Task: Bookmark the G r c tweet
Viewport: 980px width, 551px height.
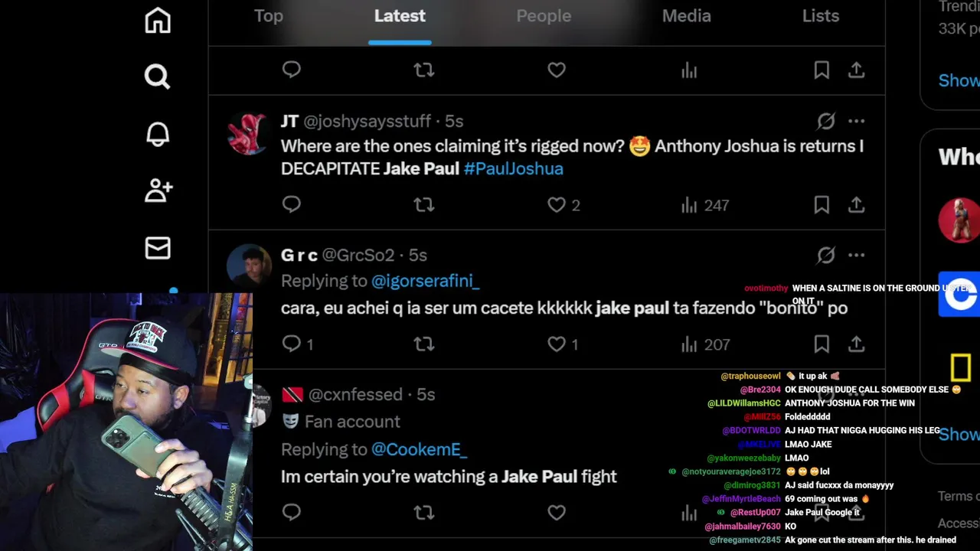Action: (822, 344)
